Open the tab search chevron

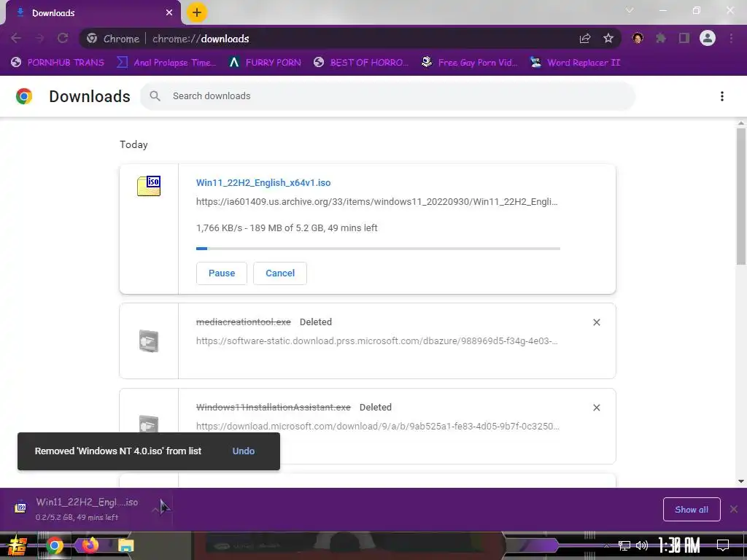click(x=630, y=10)
